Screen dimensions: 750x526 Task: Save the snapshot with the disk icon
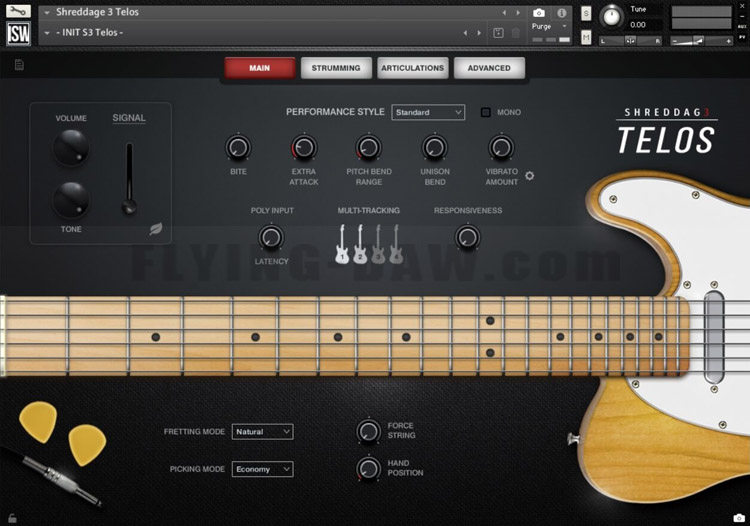pos(498,33)
